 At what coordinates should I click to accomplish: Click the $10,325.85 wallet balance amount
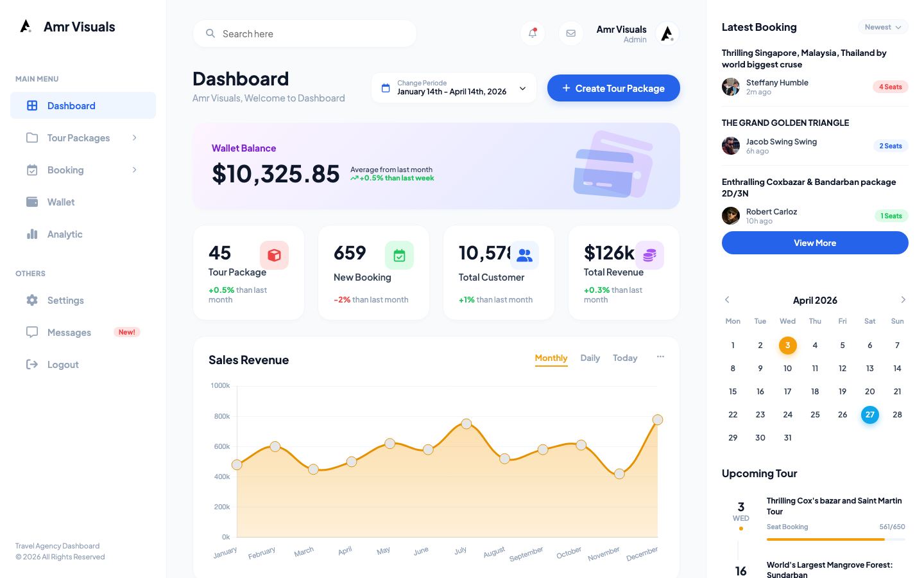click(276, 174)
